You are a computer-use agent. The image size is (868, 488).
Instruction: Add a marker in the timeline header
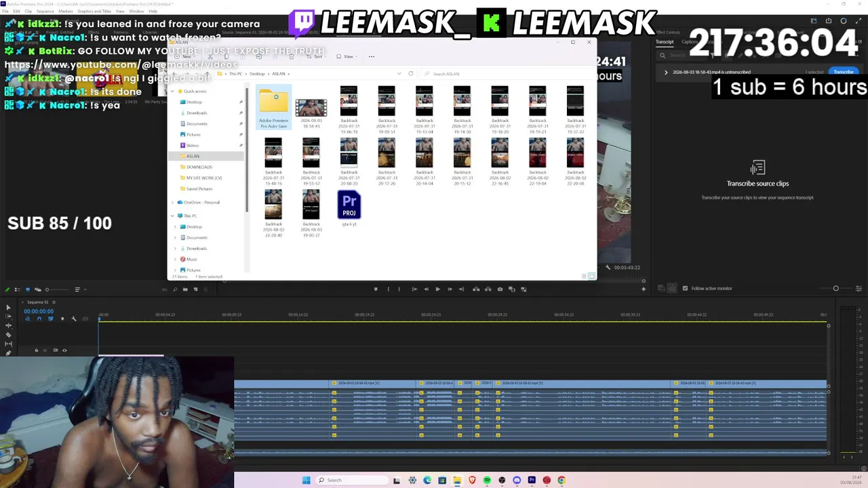[62, 319]
